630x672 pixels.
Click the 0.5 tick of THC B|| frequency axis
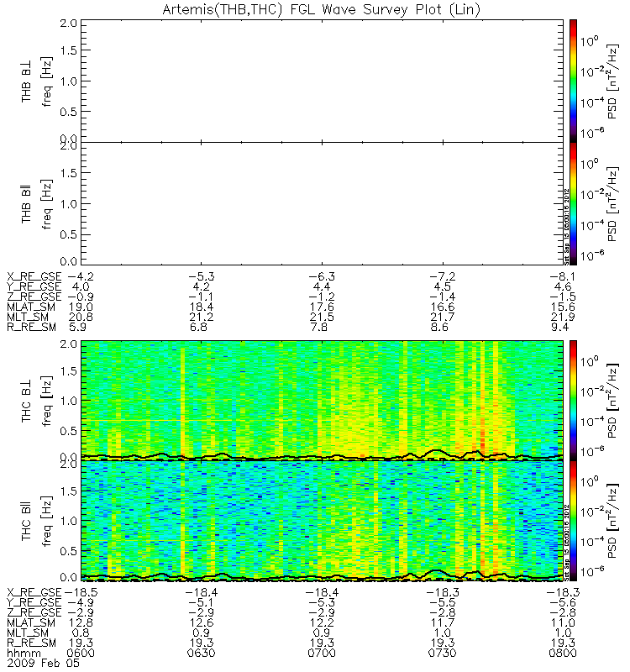(68, 551)
